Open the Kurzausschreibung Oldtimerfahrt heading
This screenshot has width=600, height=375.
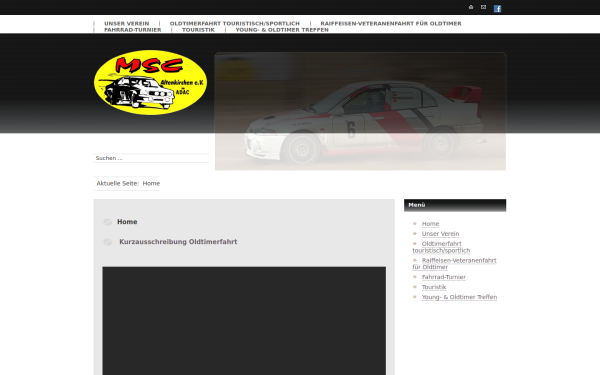pos(178,241)
